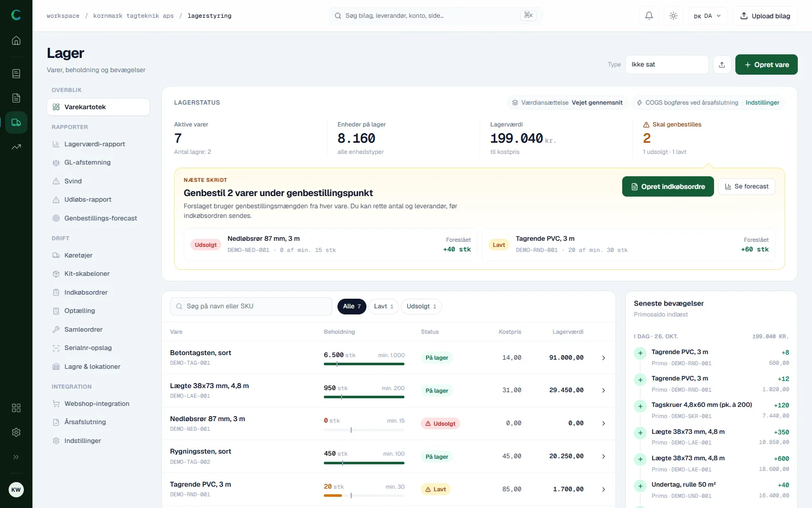The width and height of the screenshot is (812, 508).
Task: Click Opret indkøbsordre button
Action: (668, 186)
